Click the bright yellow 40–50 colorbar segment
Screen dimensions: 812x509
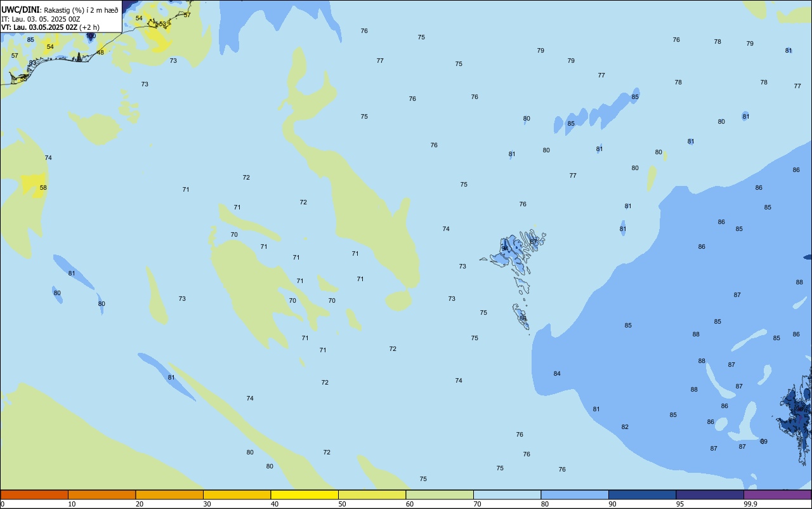(x=304, y=494)
